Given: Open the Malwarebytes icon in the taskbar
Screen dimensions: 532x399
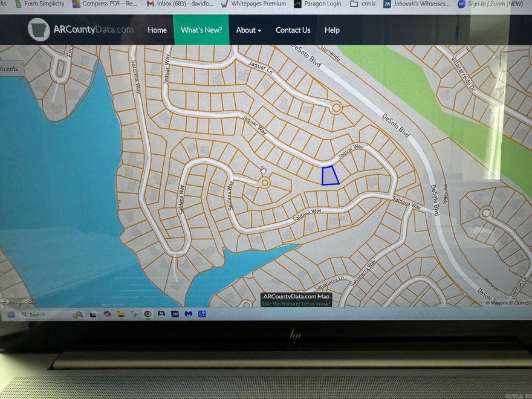Looking at the screenshot, I should point(189,314).
